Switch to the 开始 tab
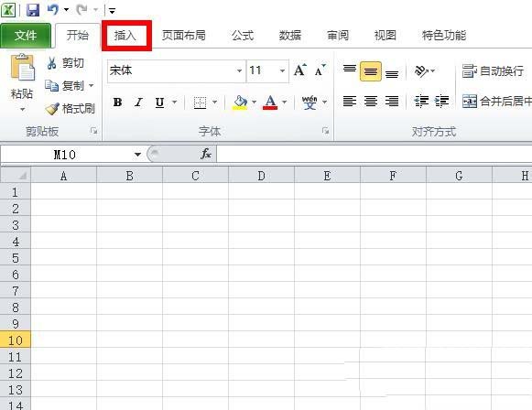The width and height of the screenshot is (532, 410). pos(77,36)
